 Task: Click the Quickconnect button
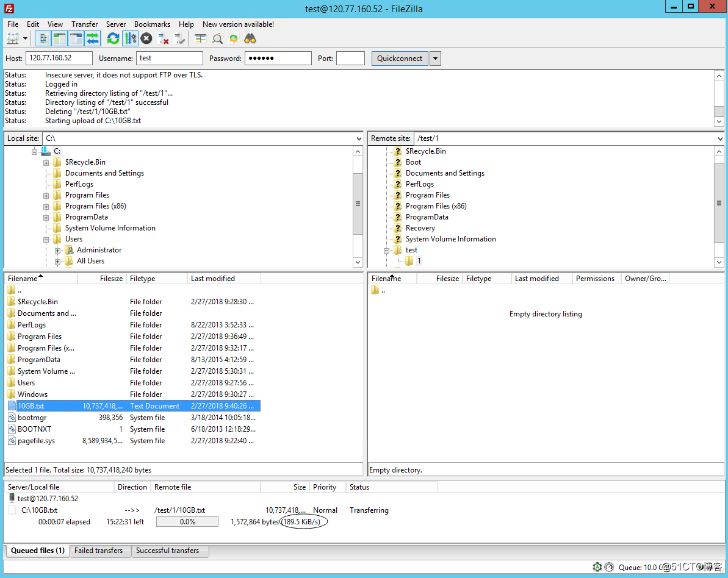tap(399, 59)
